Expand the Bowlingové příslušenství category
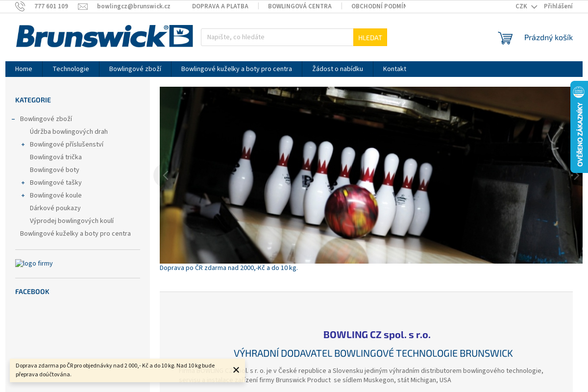The height and width of the screenshot is (392, 588). click(x=23, y=144)
